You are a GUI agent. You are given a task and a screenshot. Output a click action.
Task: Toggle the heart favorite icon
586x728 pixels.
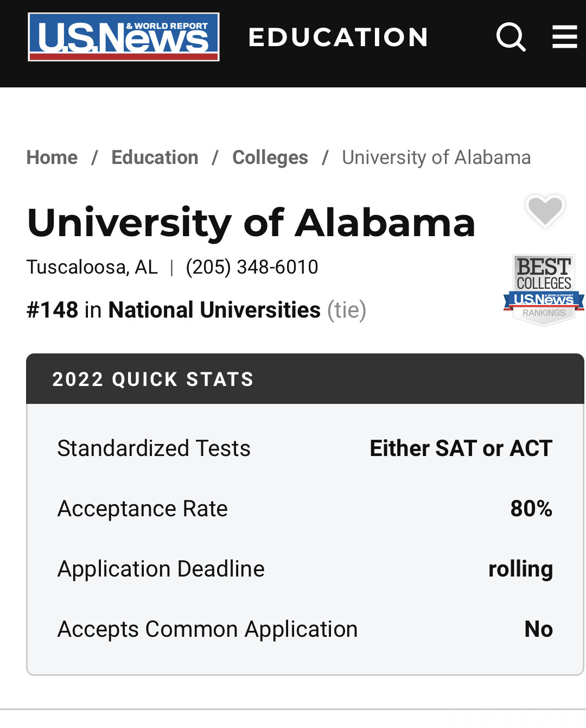(x=545, y=211)
